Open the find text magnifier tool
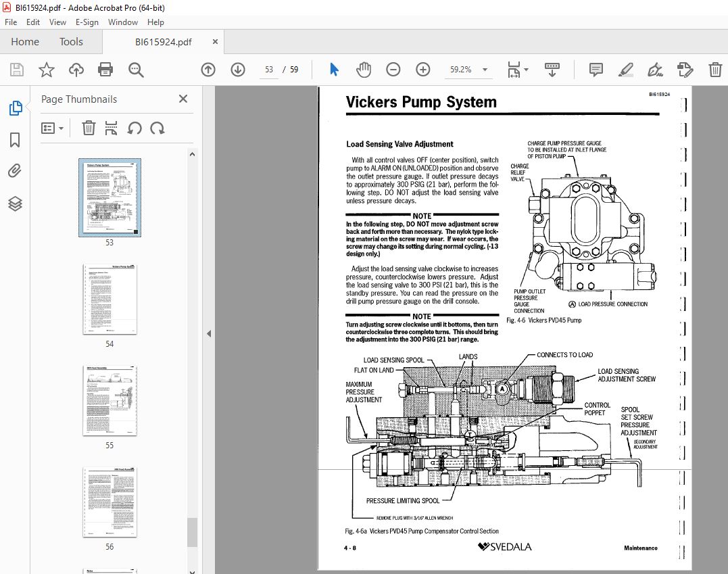The image size is (728, 574). 136,70
